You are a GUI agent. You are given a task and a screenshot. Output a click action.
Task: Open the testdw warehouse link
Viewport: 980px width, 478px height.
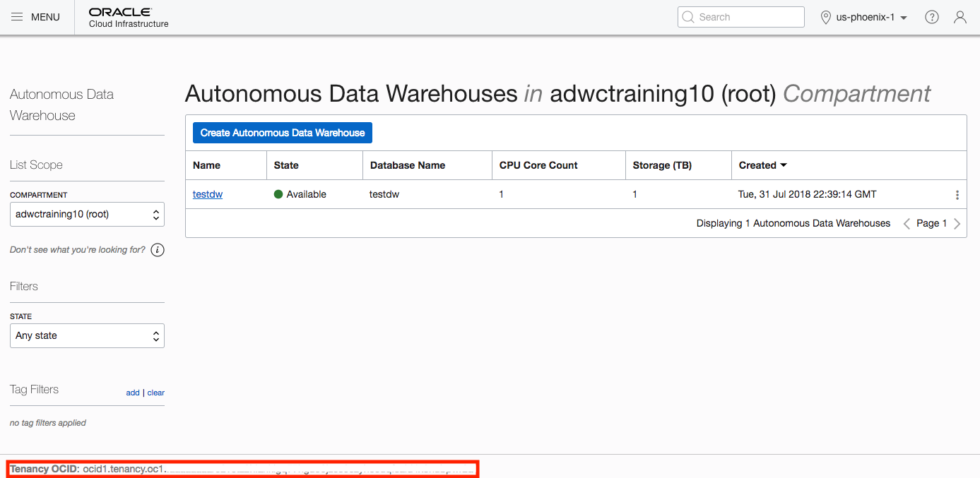[208, 194]
